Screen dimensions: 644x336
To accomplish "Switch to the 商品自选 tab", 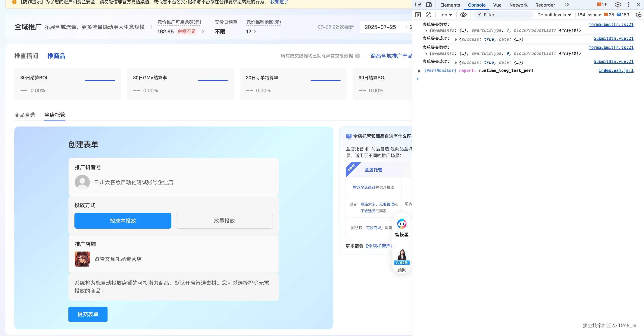I will [x=25, y=115].
